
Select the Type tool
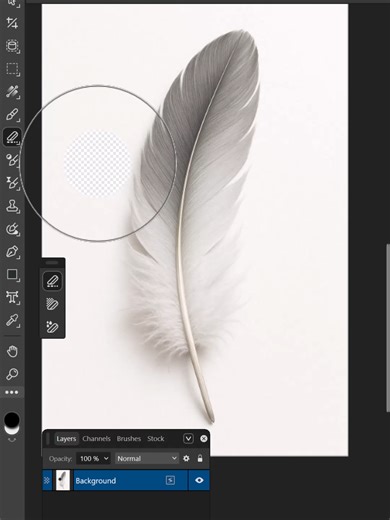12,297
